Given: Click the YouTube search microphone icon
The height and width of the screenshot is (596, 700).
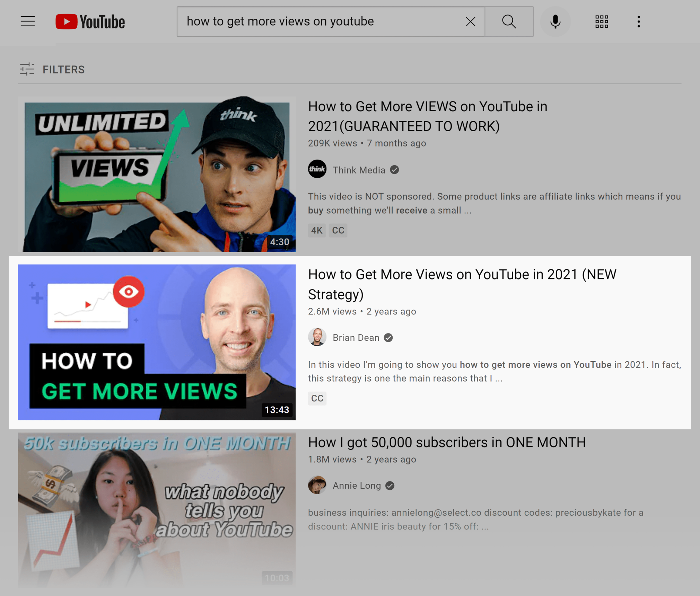Looking at the screenshot, I should coord(555,21).
